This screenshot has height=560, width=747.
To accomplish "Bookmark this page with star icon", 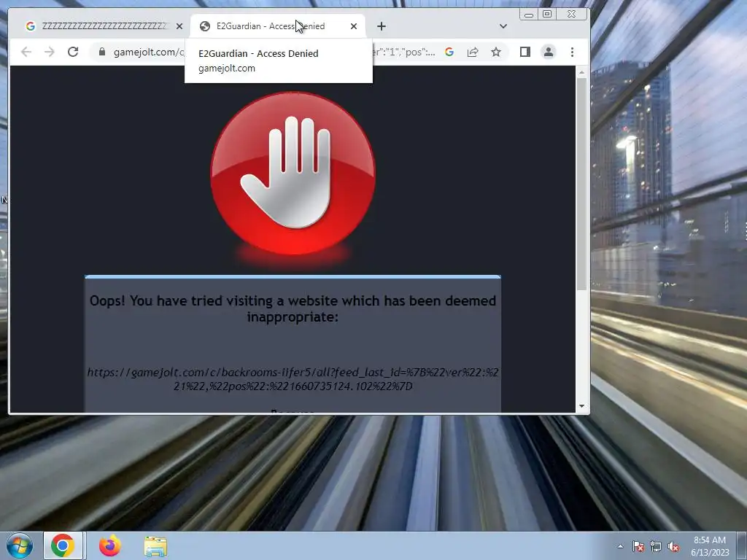I will tap(496, 52).
